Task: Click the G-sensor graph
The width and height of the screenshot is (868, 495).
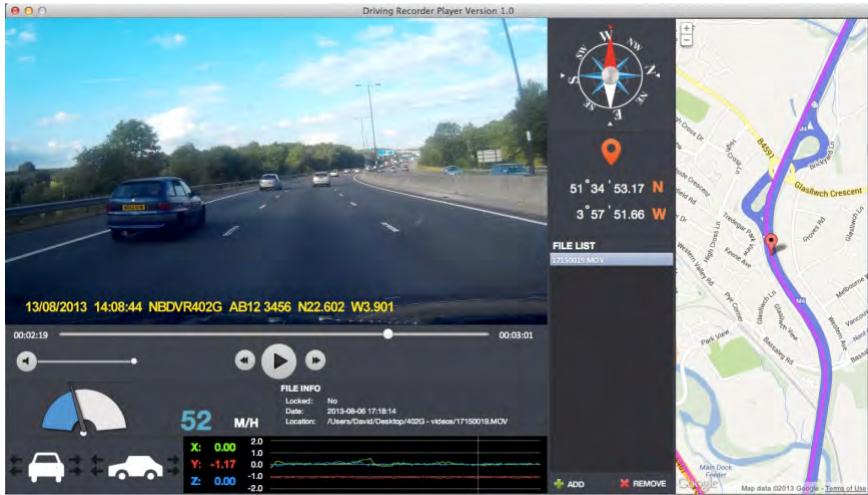Action: click(405, 465)
